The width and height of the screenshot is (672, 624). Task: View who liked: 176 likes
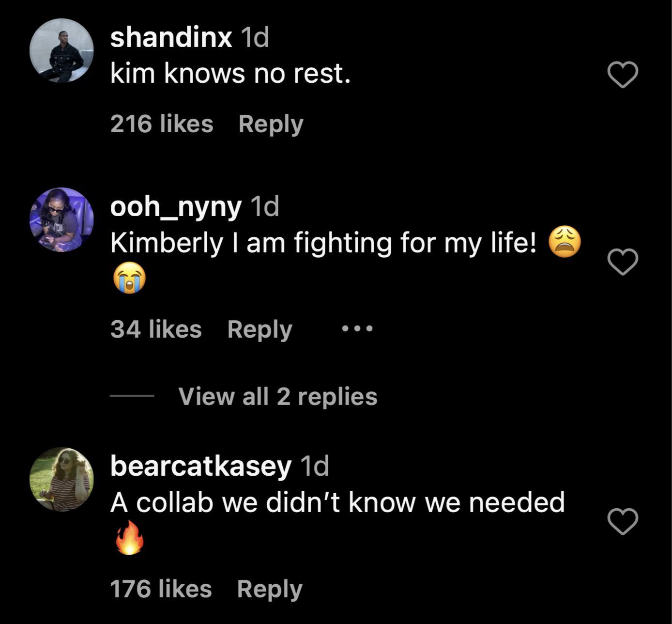point(161,589)
